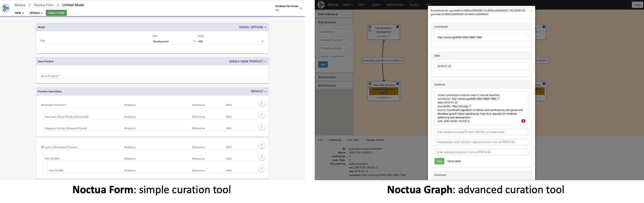Image resolution: width=644 pixels, height=203 pixels.
Task: Click the Date field showing 2019-01-24
Action: pos(481,66)
